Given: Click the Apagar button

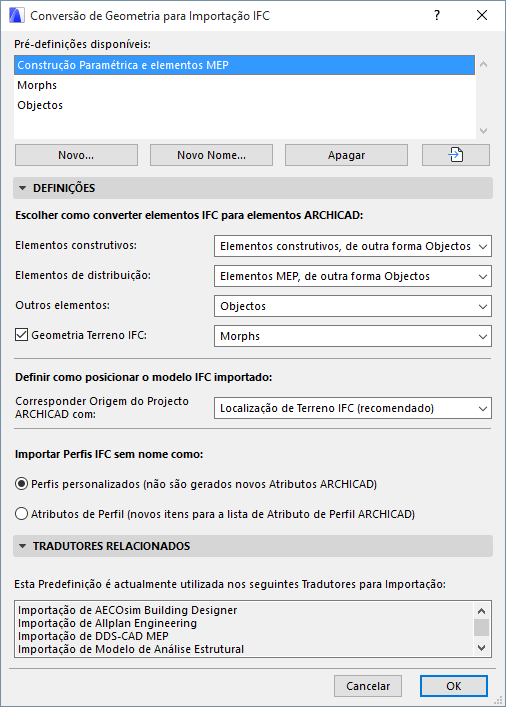Looking at the screenshot, I should [x=346, y=155].
